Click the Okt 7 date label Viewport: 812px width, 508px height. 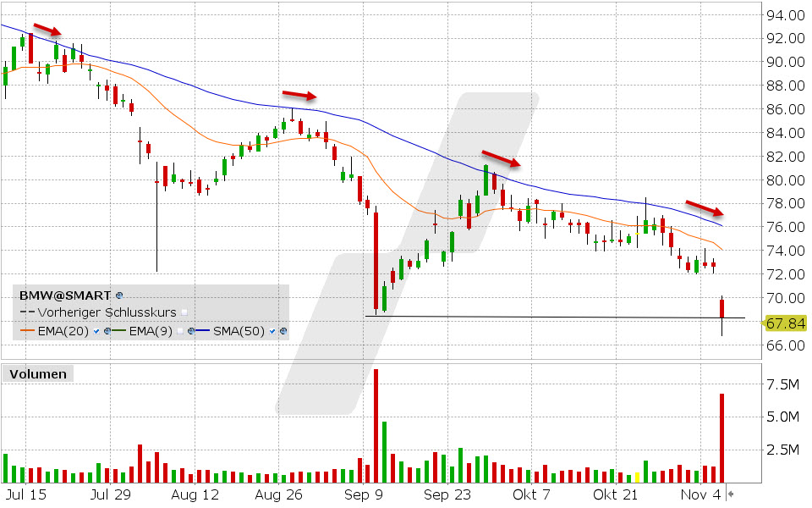coord(531,494)
